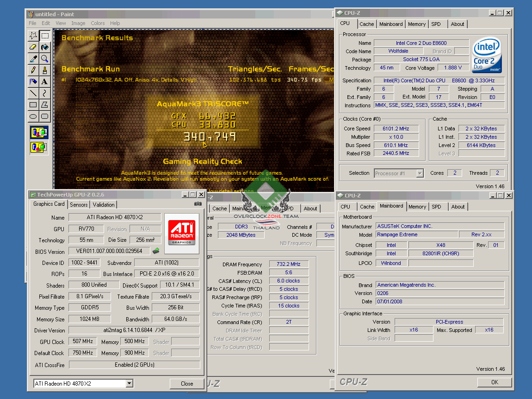Select the Airbrush spray tool
This screenshot has height=399, width=532.
(33, 82)
